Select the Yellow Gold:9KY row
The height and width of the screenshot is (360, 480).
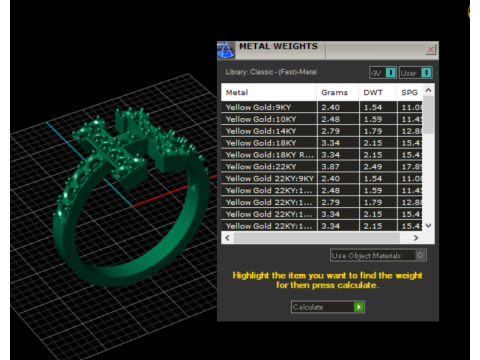(322, 107)
